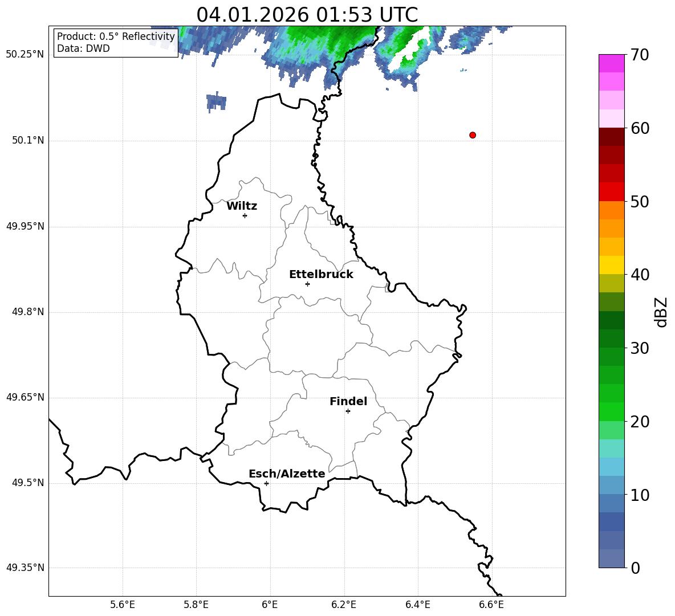Image resolution: width=675 pixels, height=616 pixels.
Task: Click the title 04.01.2026 01:53 UTC
Action: [307, 15]
